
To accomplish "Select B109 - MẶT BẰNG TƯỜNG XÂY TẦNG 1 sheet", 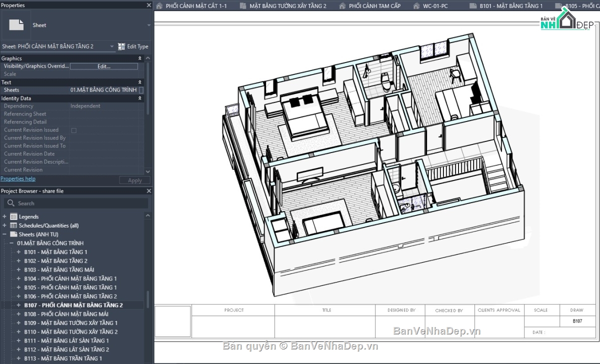I will pyautogui.click(x=71, y=323).
